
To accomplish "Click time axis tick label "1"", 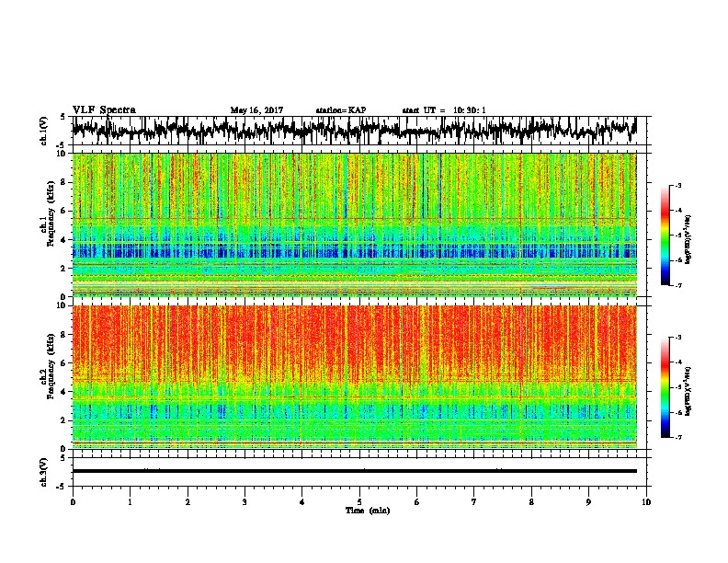I will click(x=130, y=502).
